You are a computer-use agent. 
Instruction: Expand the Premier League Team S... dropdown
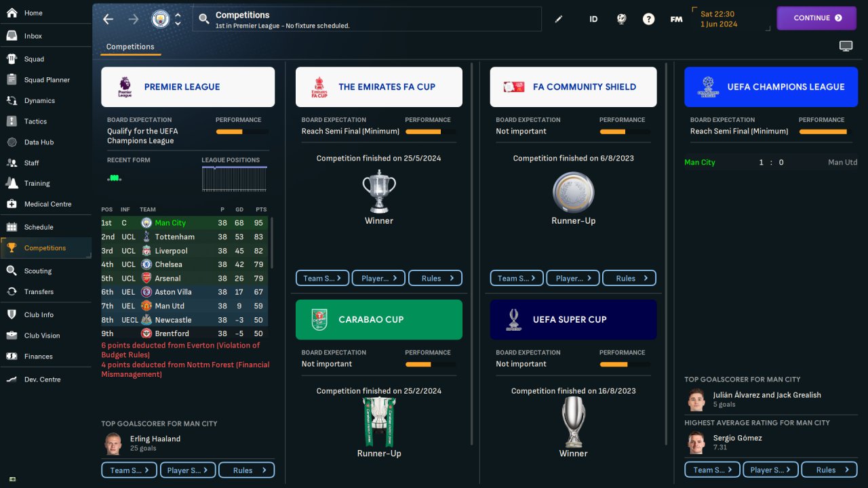[x=130, y=470]
